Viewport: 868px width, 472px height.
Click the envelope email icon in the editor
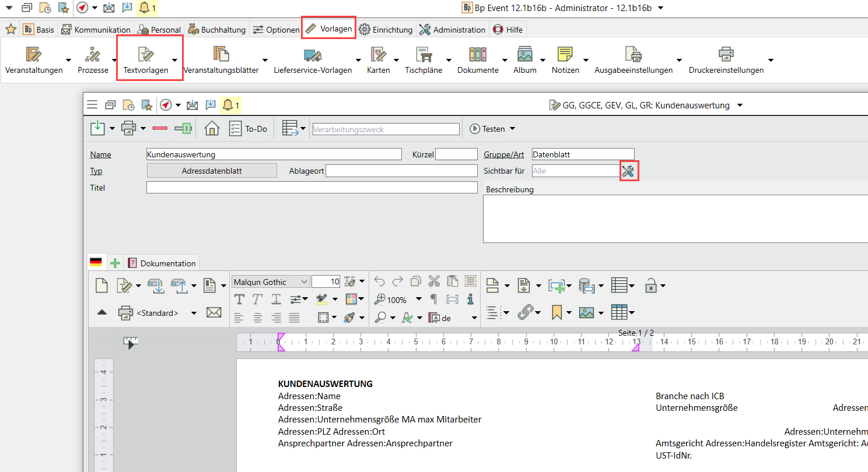tap(214, 313)
